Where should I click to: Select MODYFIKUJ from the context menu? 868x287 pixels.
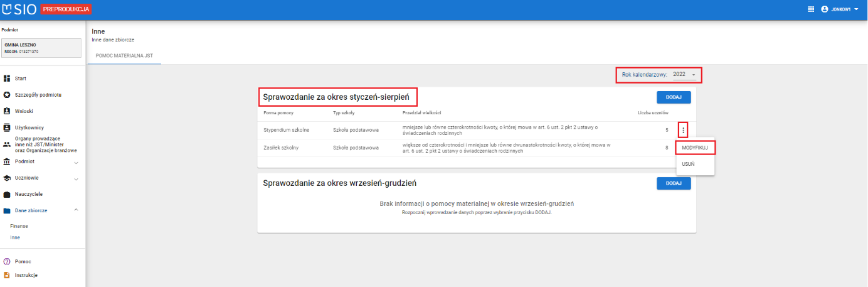pos(695,148)
